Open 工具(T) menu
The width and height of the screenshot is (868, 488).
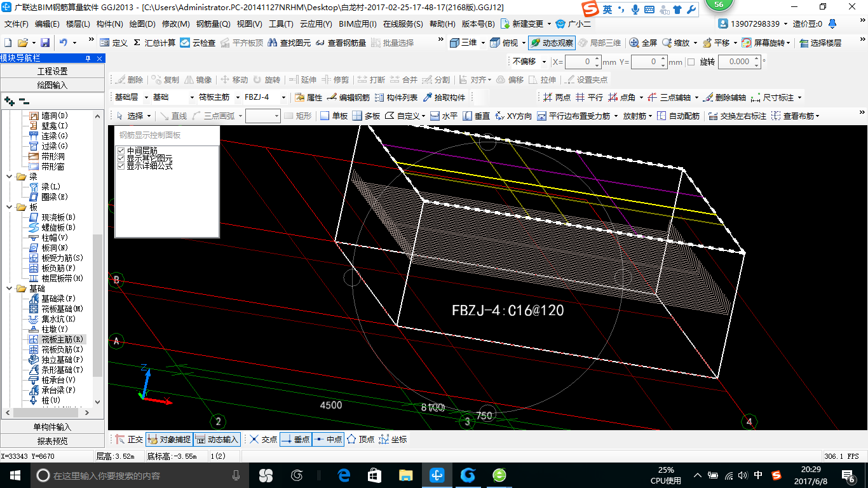click(280, 24)
